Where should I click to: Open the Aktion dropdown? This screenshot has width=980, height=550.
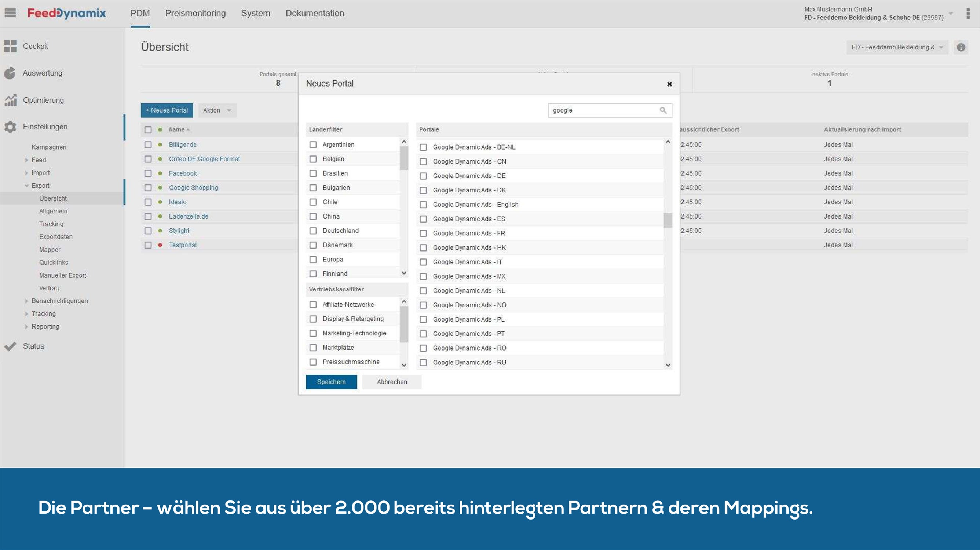[x=217, y=110]
